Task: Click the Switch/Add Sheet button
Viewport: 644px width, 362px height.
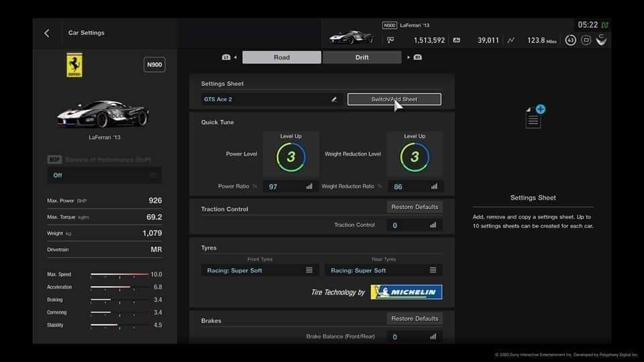Action: pyautogui.click(x=394, y=99)
